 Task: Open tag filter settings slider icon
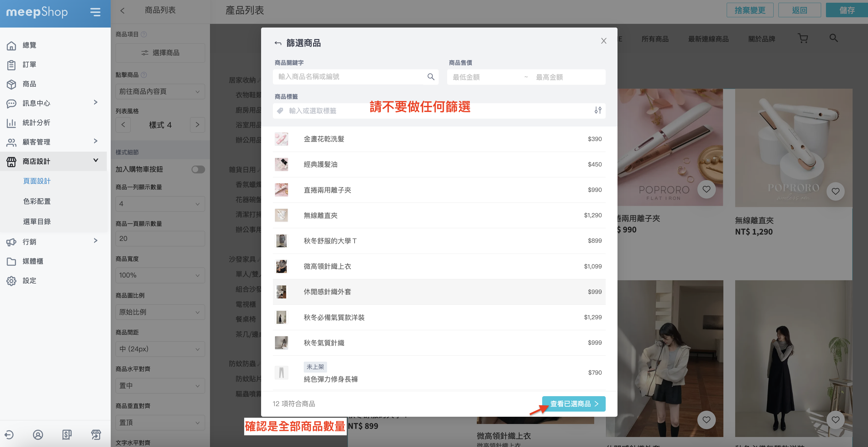coord(598,110)
